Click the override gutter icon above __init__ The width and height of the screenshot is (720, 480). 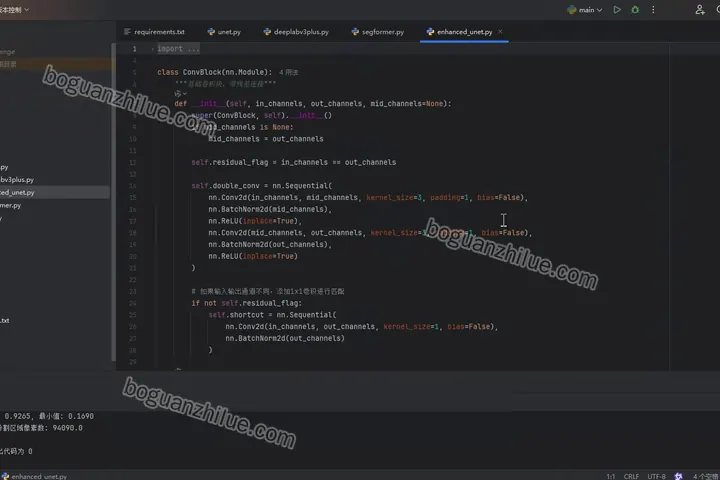coord(178,94)
